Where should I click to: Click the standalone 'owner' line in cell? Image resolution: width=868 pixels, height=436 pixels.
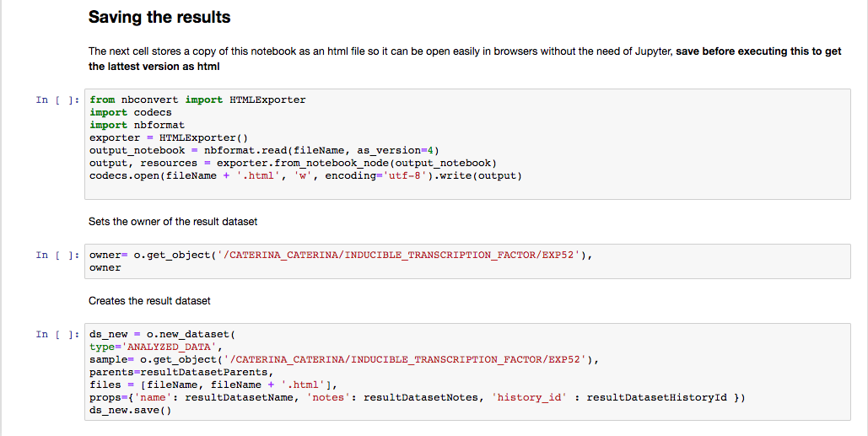tap(105, 268)
